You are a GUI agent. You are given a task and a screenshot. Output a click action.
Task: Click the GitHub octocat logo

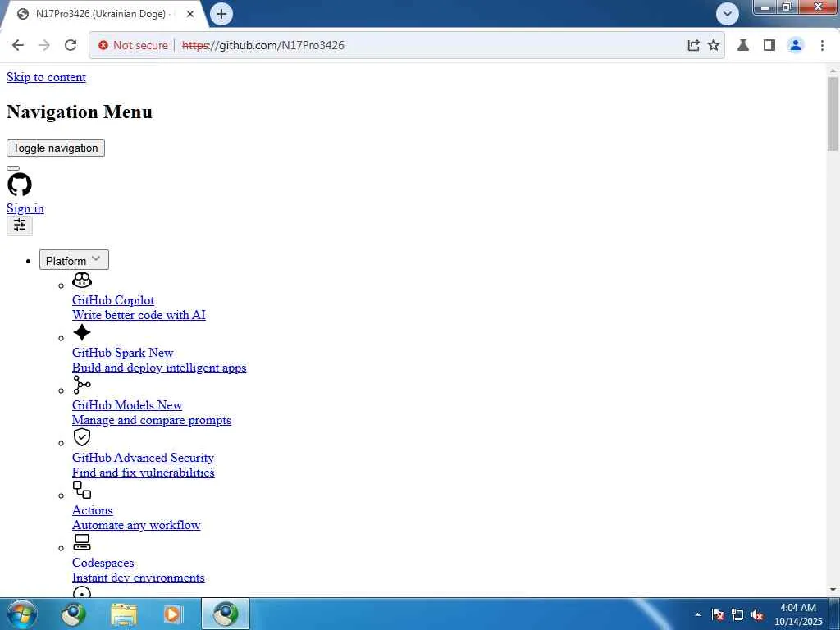[20, 185]
